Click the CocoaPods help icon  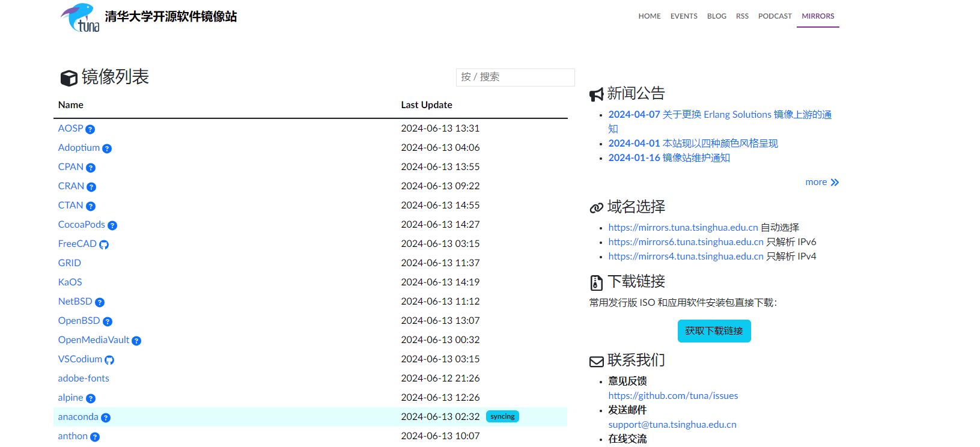[x=112, y=225]
